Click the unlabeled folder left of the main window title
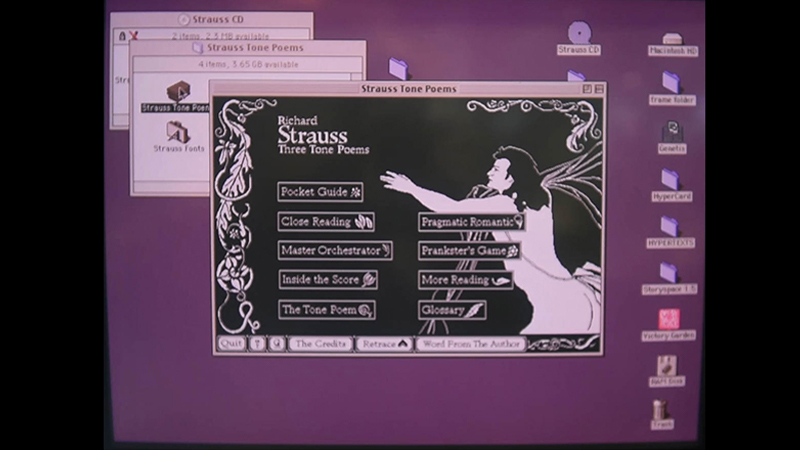Screen dimensions: 800x450 pos(398,68)
